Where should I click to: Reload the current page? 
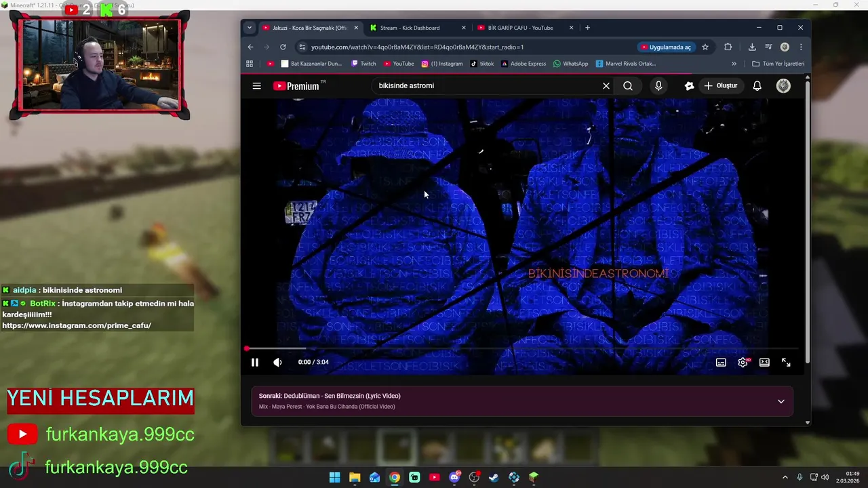[283, 47]
